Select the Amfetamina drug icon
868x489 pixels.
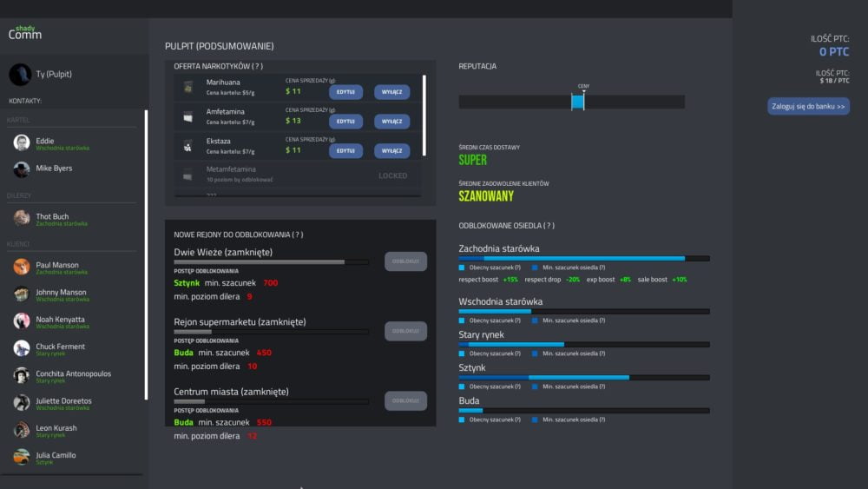pyautogui.click(x=187, y=116)
